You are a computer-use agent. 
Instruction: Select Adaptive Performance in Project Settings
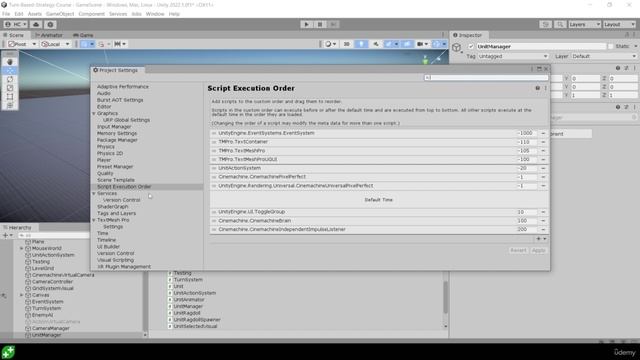(122, 87)
